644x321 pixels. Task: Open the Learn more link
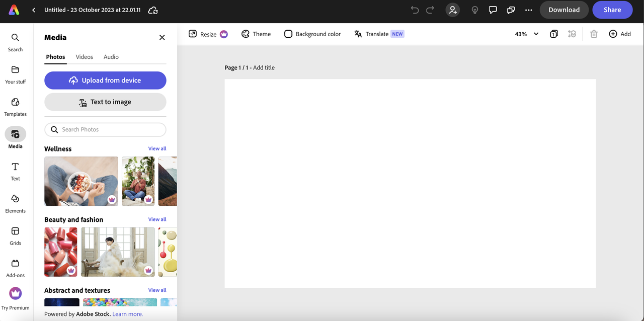pyautogui.click(x=127, y=314)
